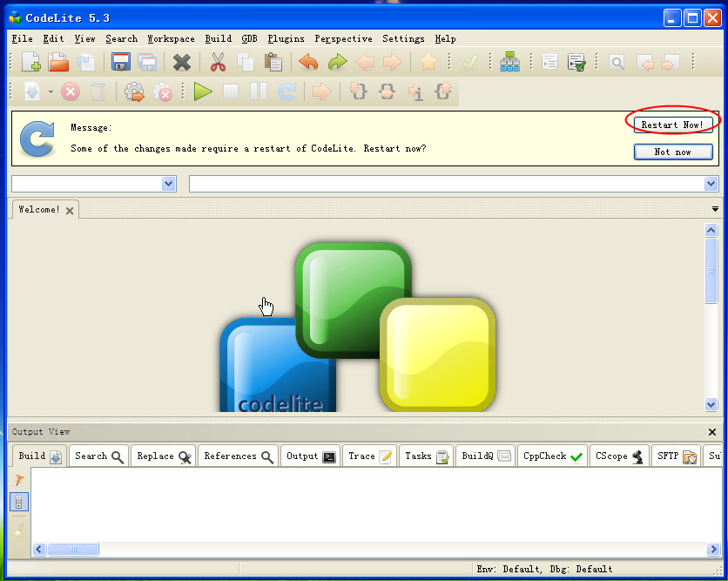Switch to the References output tab
Screen dimensions: 728x581
[239, 456]
